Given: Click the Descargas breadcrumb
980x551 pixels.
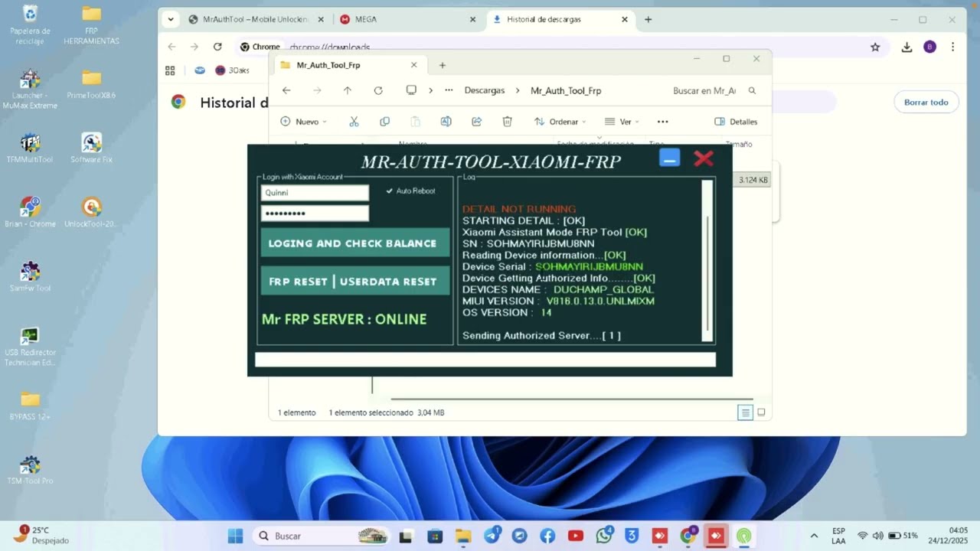Looking at the screenshot, I should [x=485, y=90].
